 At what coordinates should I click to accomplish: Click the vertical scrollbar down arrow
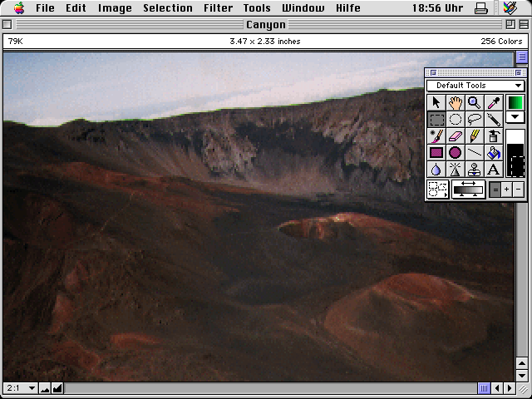[522, 375]
